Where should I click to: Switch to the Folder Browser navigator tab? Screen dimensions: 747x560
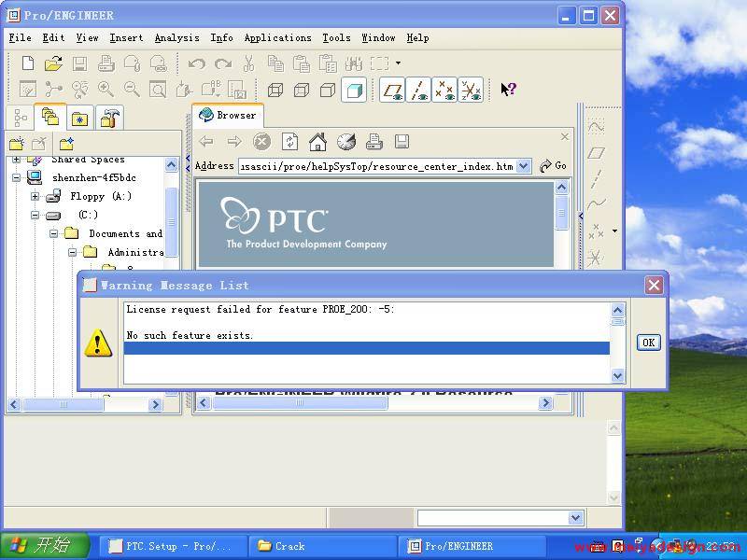tap(50, 117)
